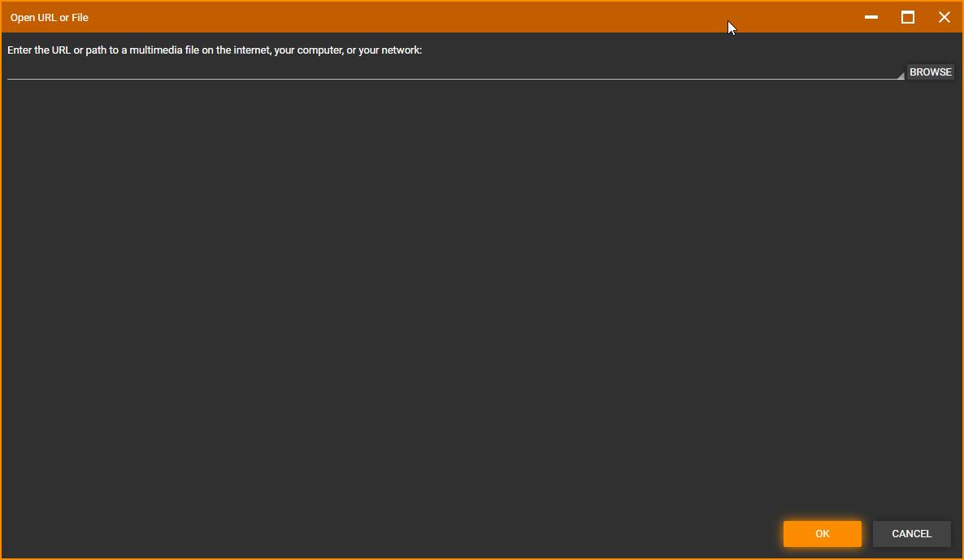
Task: Open the file picker via BROWSE
Action: (x=930, y=72)
